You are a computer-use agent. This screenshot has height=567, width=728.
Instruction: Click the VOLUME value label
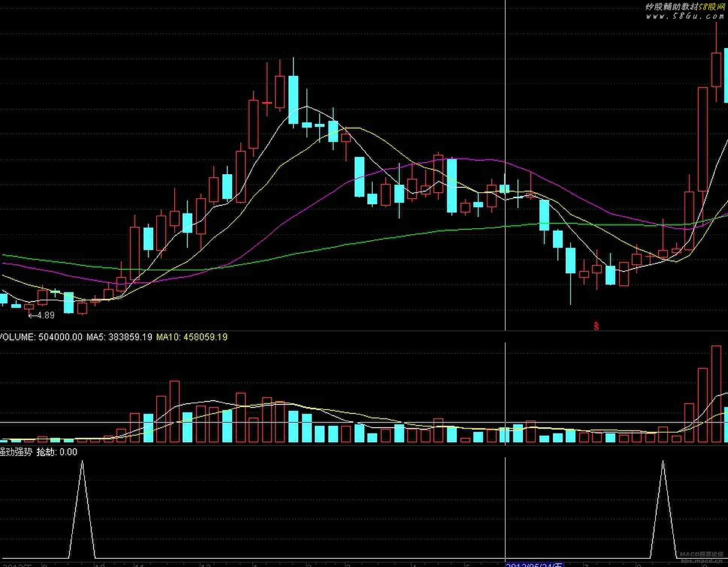(x=41, y=337)
